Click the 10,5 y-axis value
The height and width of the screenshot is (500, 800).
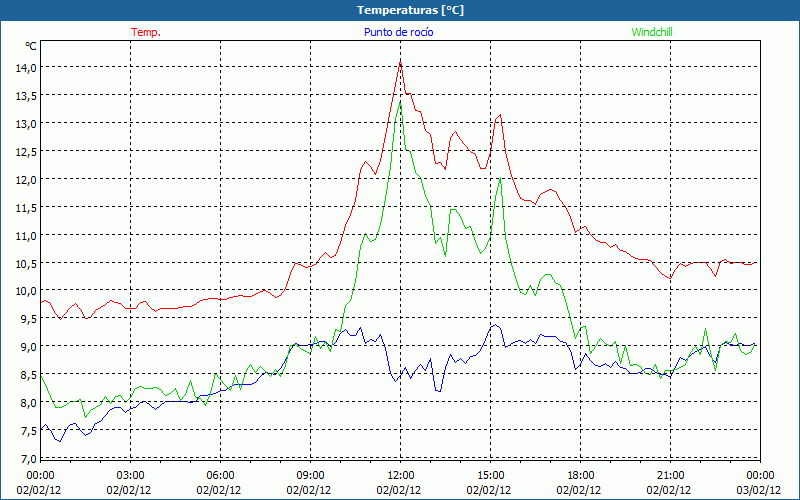click(26, 263)
